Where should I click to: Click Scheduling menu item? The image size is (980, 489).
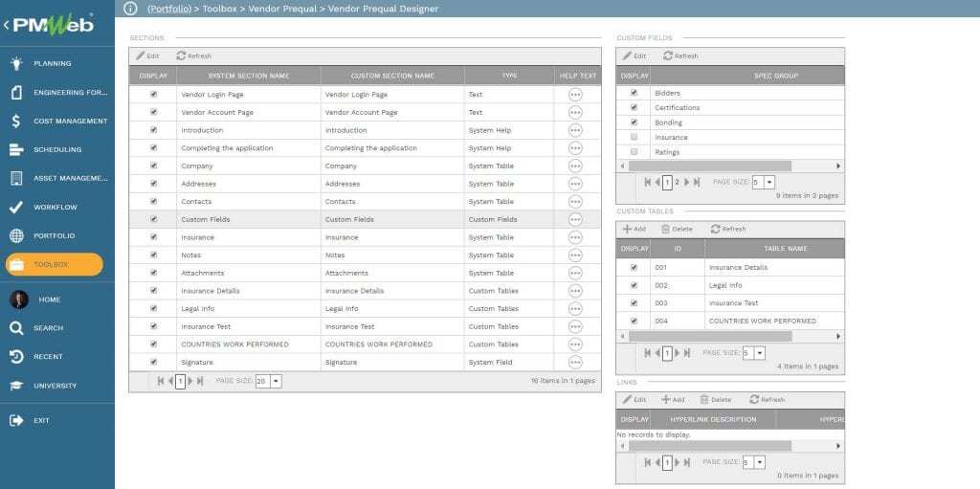57,149
